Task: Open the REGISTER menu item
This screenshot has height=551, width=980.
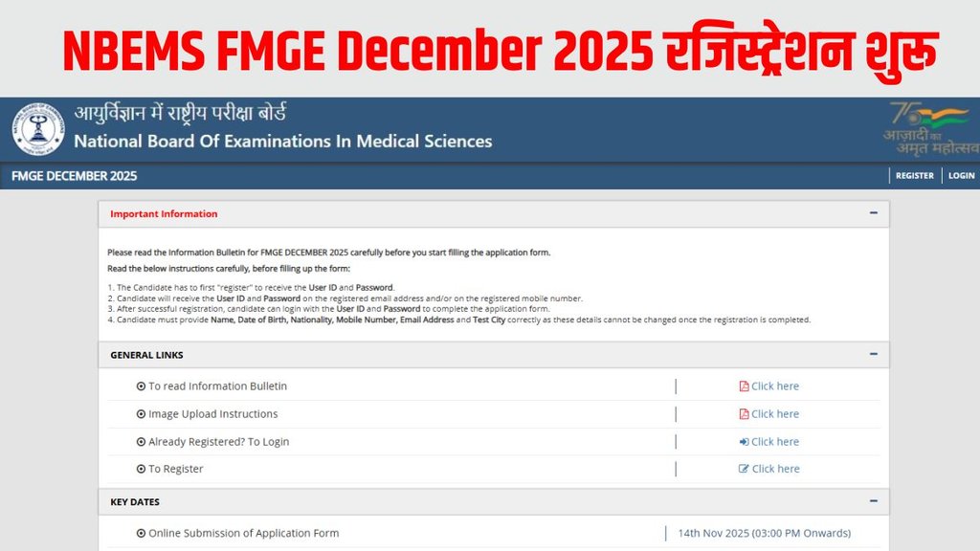Action: click(x=915, y=176)
